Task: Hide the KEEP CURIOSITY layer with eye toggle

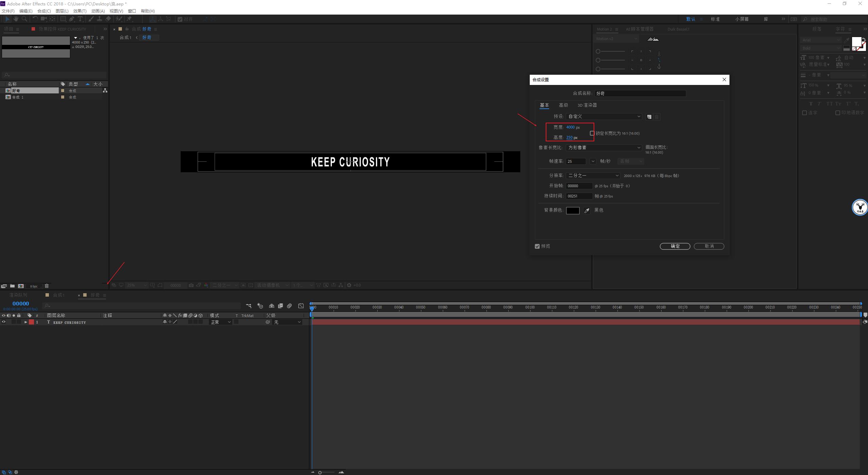Action: 4,322
